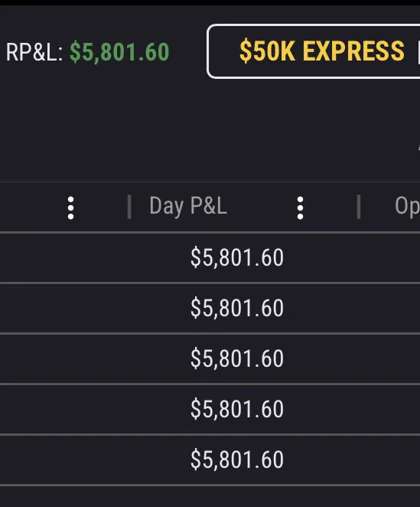Select the third row's cell under the Op column
The height and width of the screenshot is (507, 420).
(389, 358)
